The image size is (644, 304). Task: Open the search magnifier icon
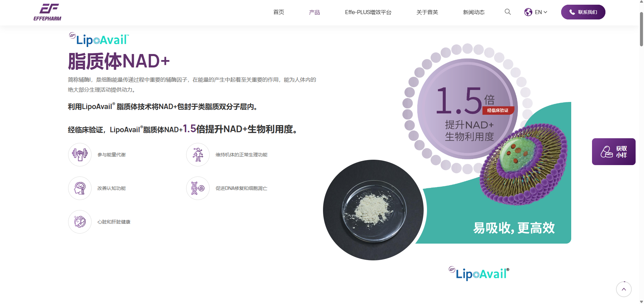[507, 12]
